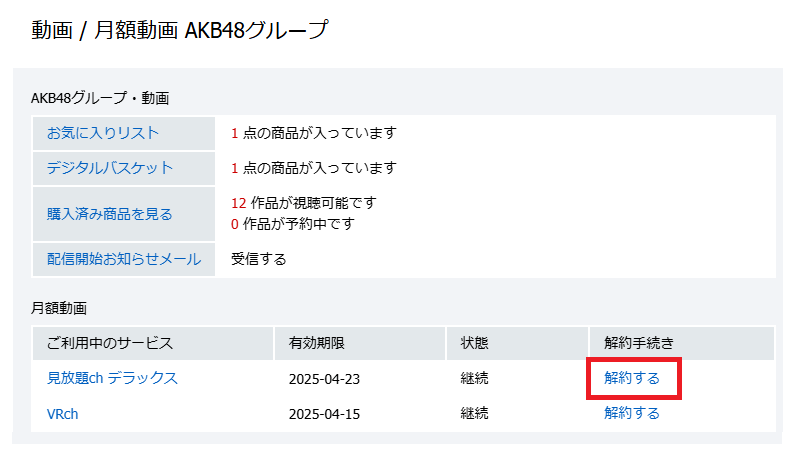Click the 月額動画 section heading
This screenshot has width=802, height=458.
click(x=59, y=309)
